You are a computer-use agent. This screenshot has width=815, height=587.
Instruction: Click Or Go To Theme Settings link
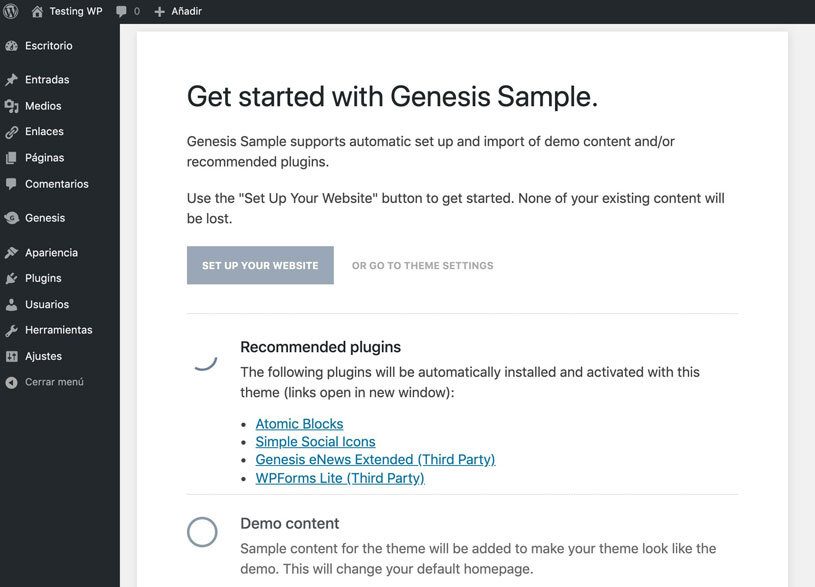(x=422, y=266)
